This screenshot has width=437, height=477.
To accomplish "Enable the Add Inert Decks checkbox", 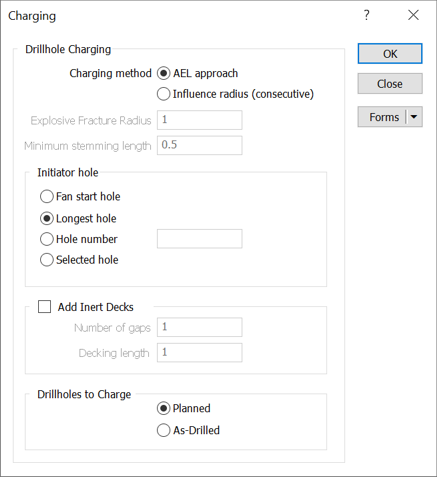I will pos(44,307).
